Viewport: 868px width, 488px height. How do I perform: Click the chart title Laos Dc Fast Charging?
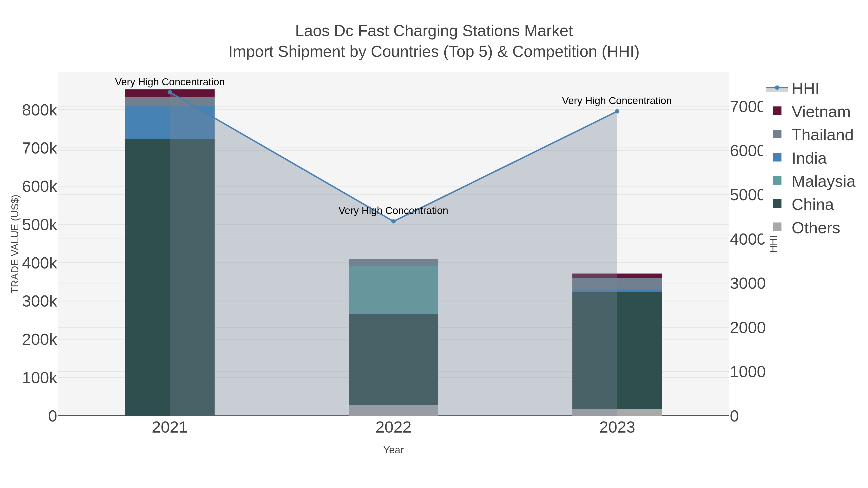click(434, 31)
